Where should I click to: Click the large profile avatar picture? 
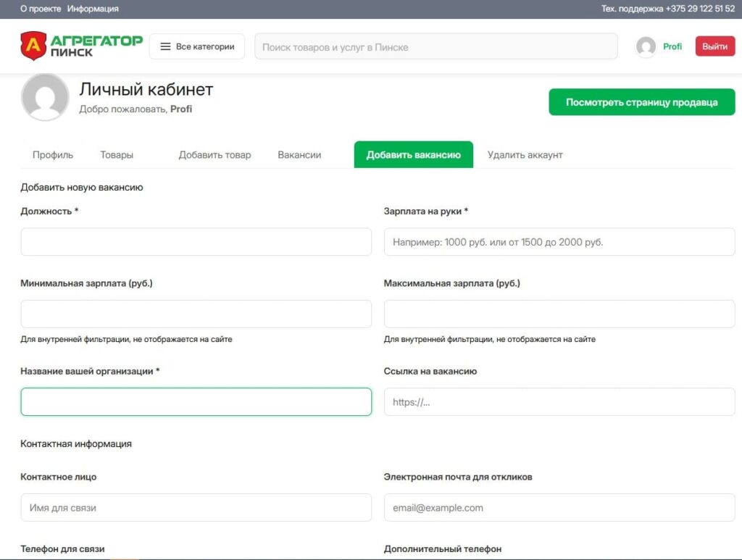point(45,97)
